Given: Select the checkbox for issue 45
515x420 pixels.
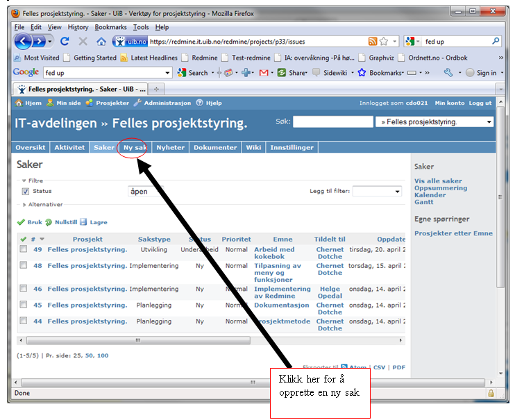Looking at the screenshot, I should click(x=24, y=305).
